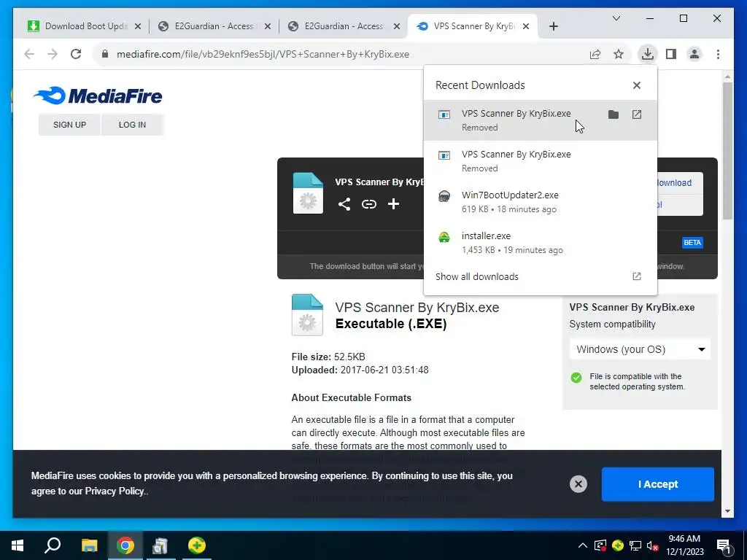Click the green compatibility checkmark icon
Image resolution: width=747 pixels, height=560 pixels.
(x=576, y=378)
